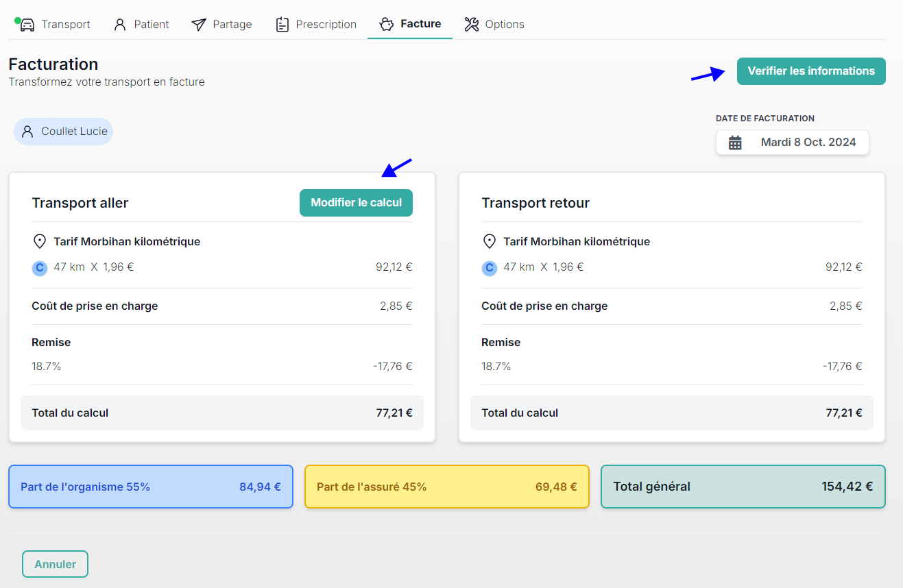Click -17,76 € discount in Transport retour
903x588 pixels.
[843, 367]
